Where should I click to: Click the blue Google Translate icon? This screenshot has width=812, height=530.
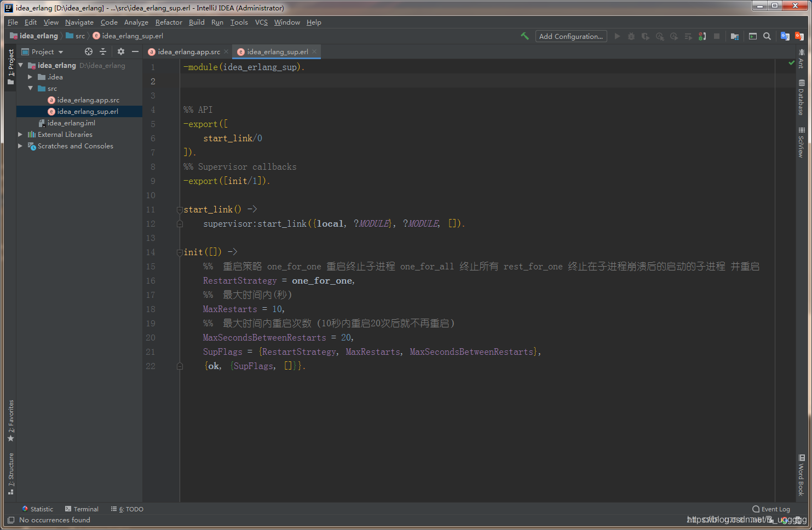coord(785,36)
